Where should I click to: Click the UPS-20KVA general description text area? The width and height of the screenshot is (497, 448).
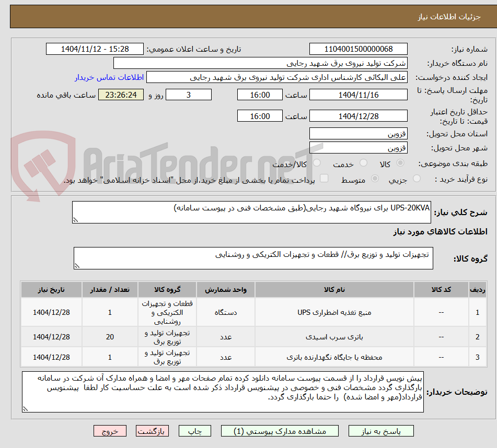point(251,212)
